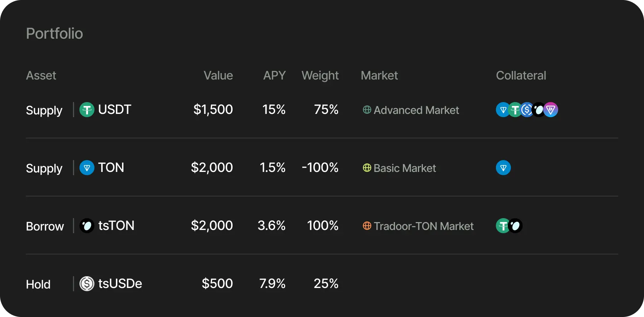Sort by the APY column header
The height and width of the screenshot is (317, 644).
pos(274,76)
